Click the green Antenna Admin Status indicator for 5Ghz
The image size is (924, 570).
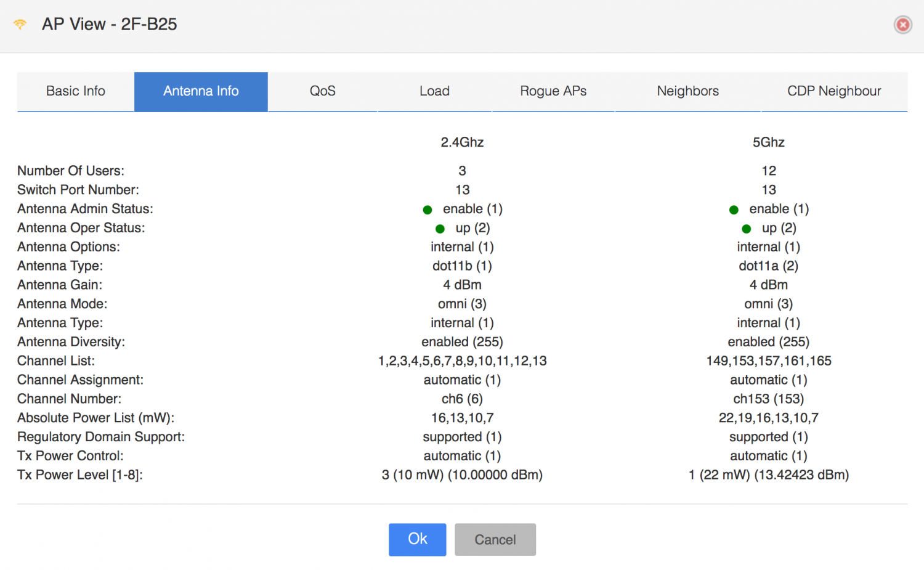[x=734, y=210]
